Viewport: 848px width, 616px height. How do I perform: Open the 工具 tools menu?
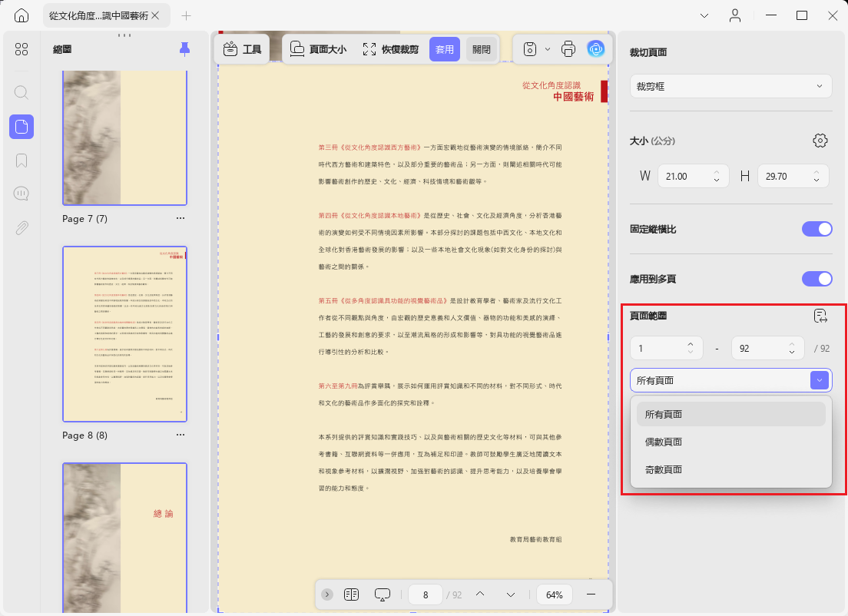(x=242, y=49)
